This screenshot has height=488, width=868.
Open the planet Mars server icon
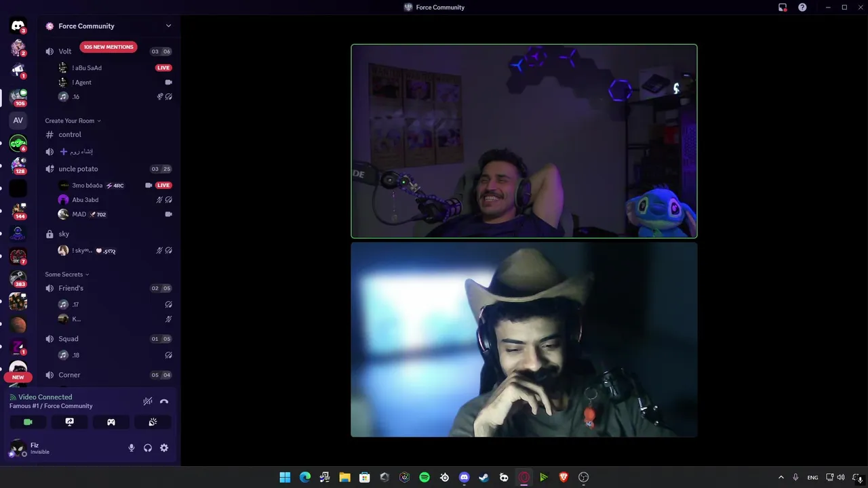click(x=18, y=325)
